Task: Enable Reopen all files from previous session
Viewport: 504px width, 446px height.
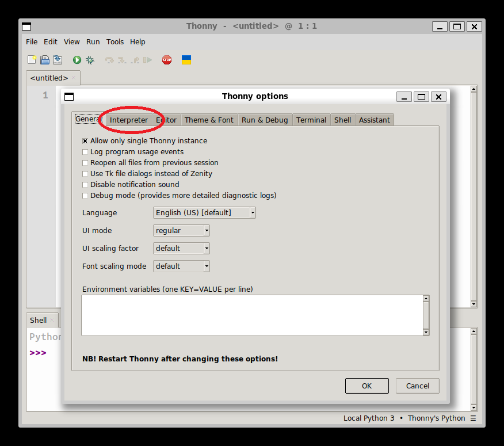Action: (85, 163)
